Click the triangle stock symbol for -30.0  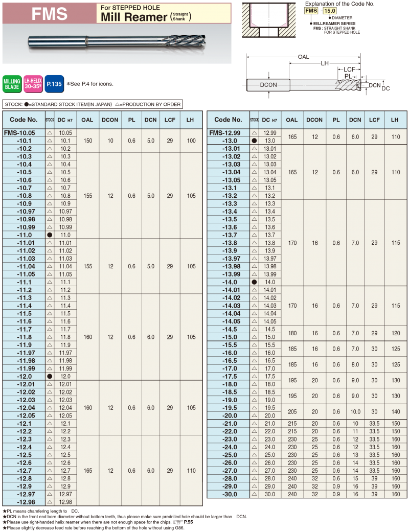coord(254,494)
